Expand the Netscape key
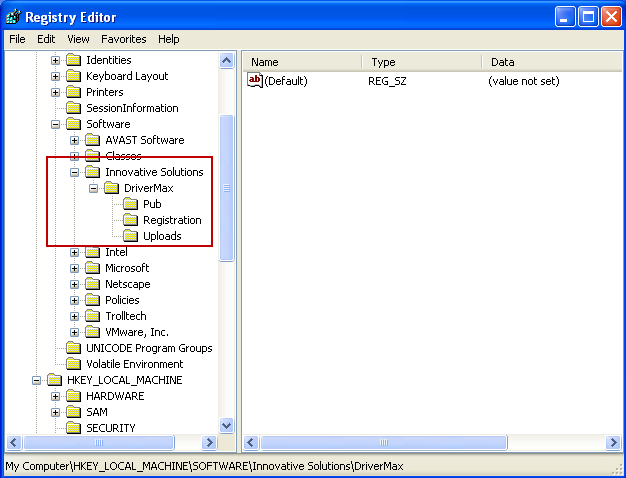Image resolution: width=626 pixels, height=478 pixels. [74, 284]
